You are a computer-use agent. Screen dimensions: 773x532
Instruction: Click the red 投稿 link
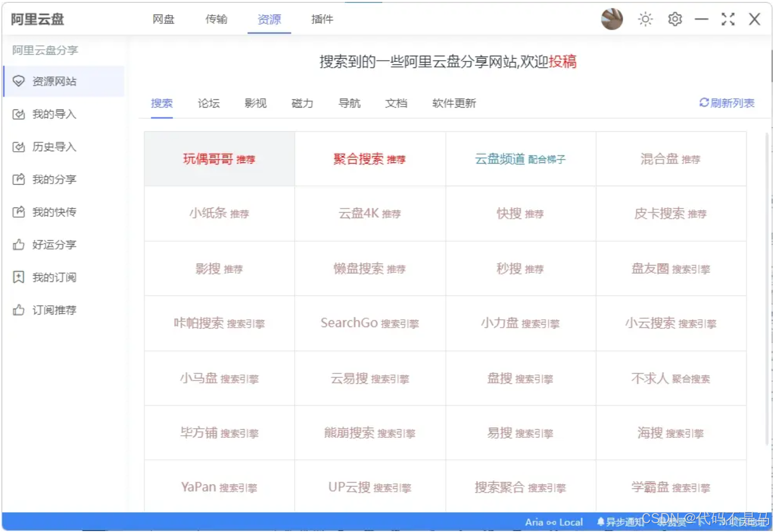tap(563, 62)
